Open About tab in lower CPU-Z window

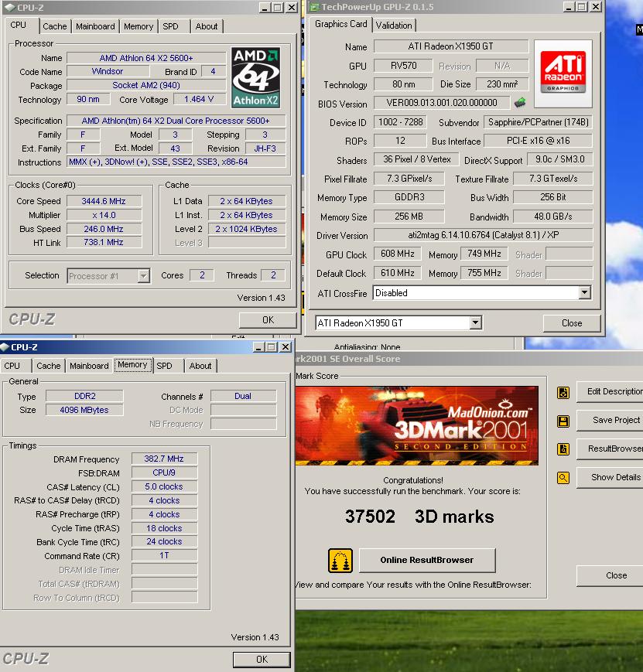(x=200, y=366)
